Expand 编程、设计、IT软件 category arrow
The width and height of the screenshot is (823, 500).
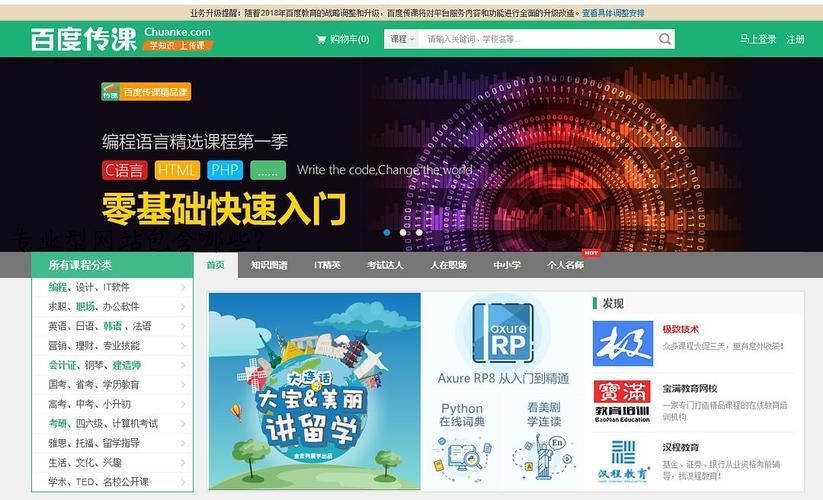coord(183,287)
